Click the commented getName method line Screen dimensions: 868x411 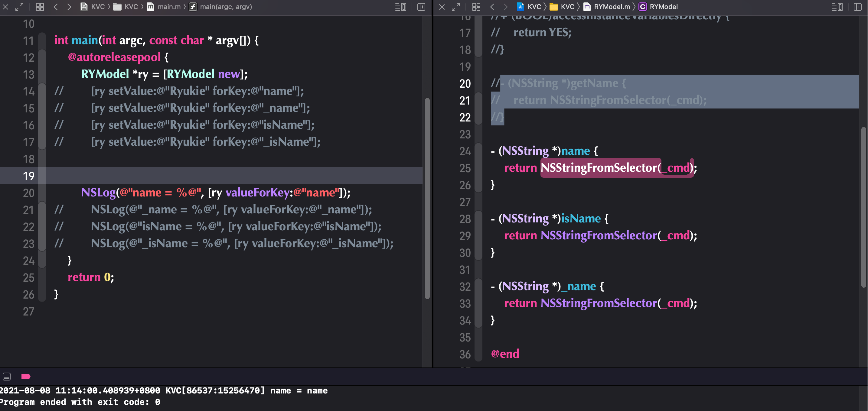pos(559,83)
